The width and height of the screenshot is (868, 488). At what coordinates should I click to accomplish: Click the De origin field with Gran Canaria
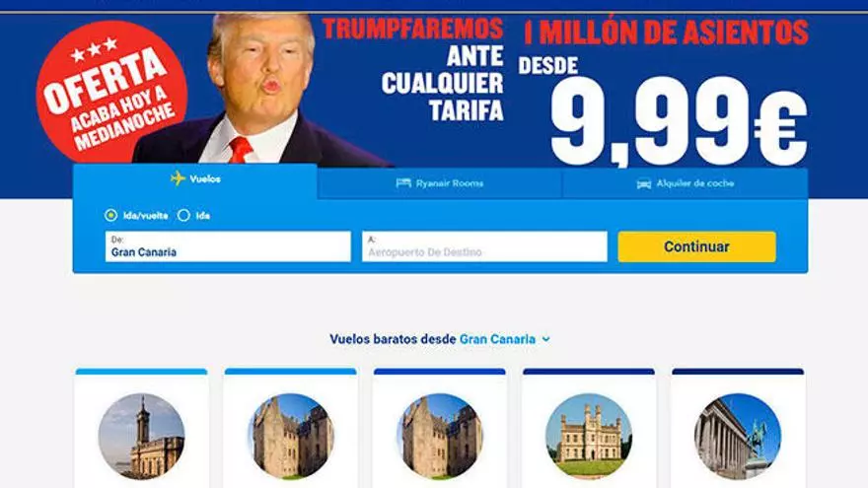click(228, 246)
